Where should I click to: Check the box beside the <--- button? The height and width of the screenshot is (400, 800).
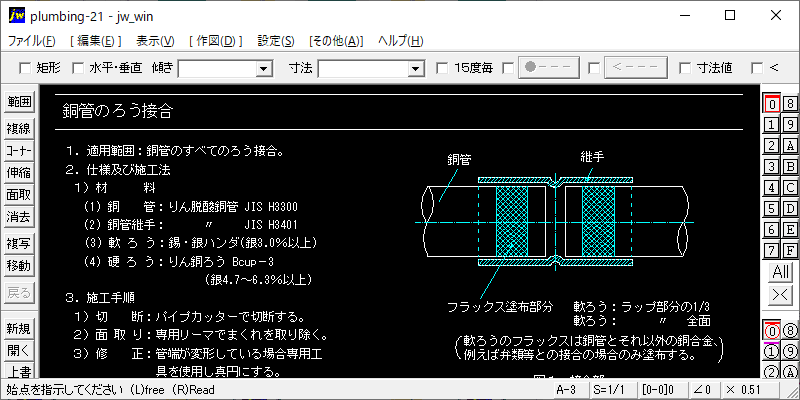pos(594,68)
